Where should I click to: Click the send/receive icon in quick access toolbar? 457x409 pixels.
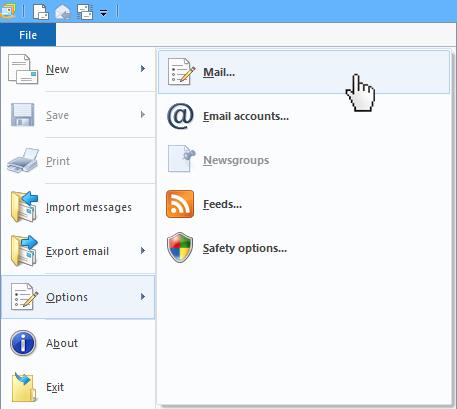click(x=85, y=12)
